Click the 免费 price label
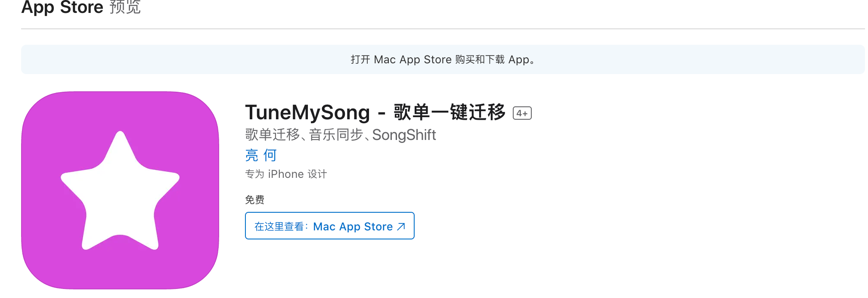Image resolution: width=868 pixels, height=298 pixels. 254,200
